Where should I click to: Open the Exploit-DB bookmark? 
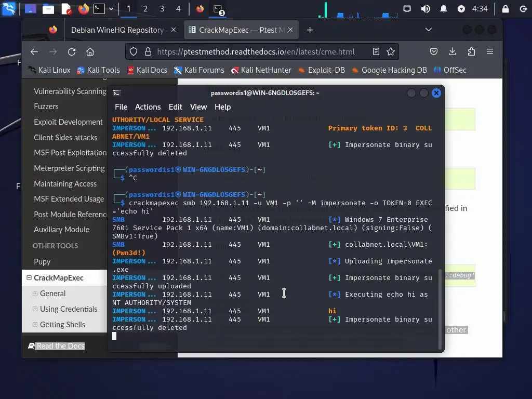pyautogui.click(x=322, y=70)
